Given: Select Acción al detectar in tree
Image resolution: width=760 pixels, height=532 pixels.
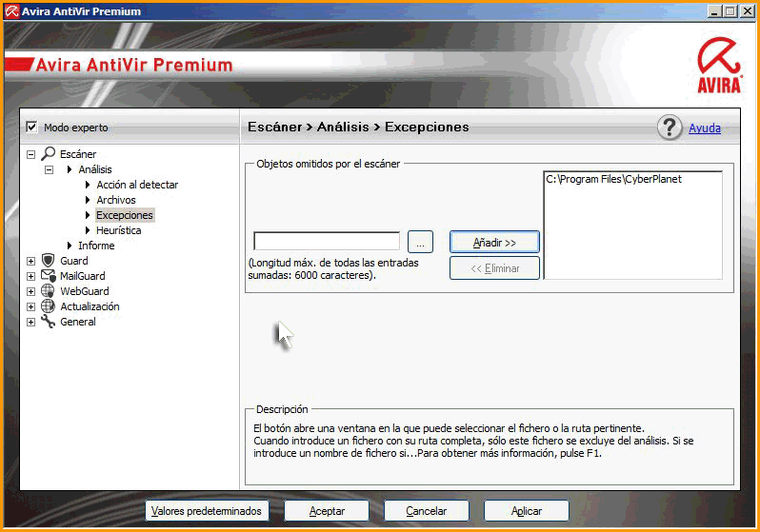Looking at the screenshot, I should click(x=137, y=185).
